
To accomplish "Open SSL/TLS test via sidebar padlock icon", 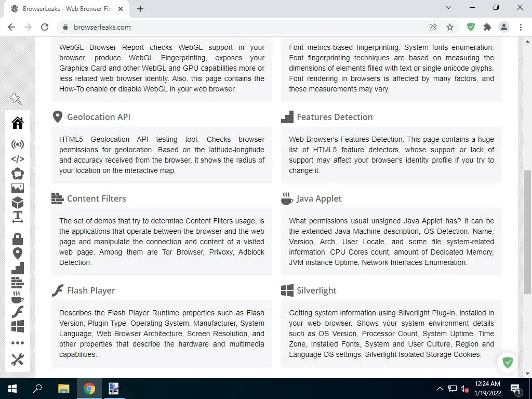I will click(x=18, y=239).
